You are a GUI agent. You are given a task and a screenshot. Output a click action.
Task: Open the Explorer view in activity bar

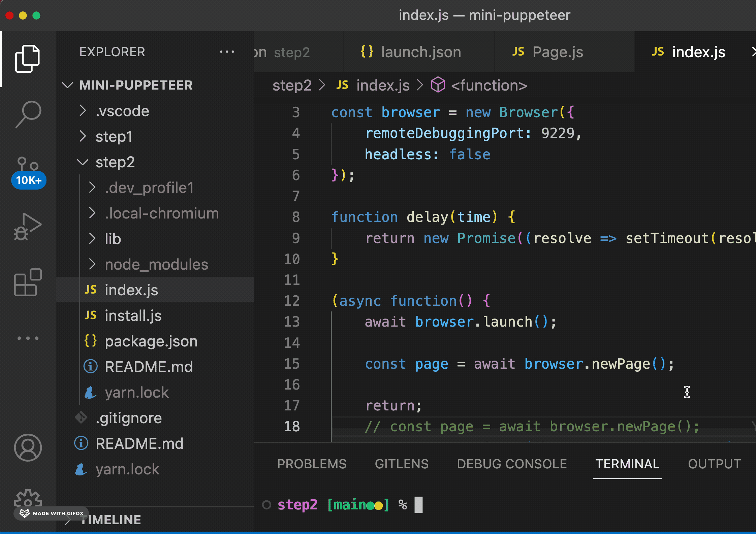pyautogui.click(x=28, y=59)
